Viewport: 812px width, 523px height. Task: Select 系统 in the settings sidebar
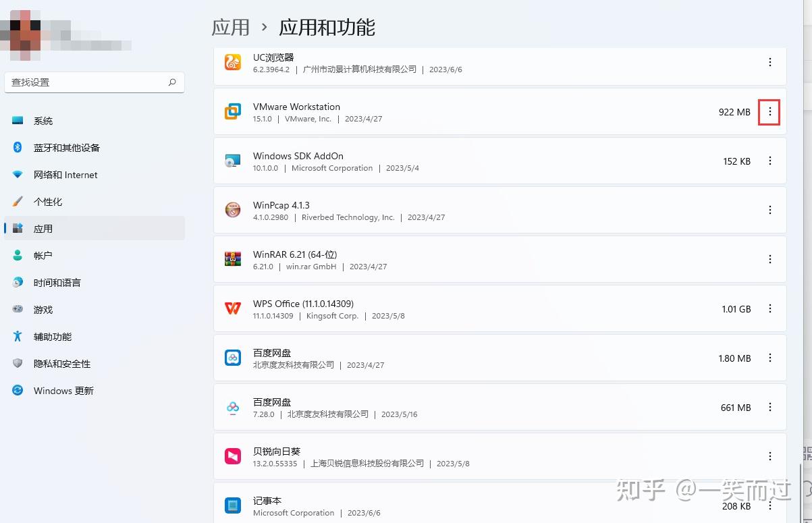coord(43,120)
